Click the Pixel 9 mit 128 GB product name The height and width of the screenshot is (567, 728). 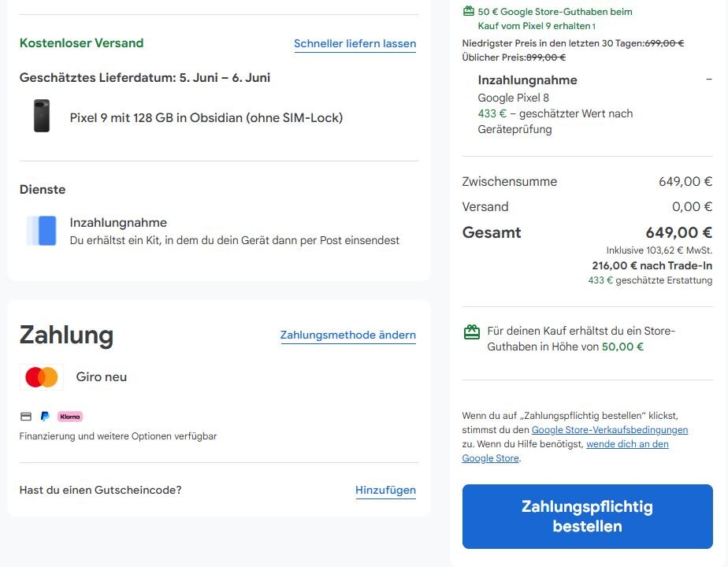[x=206, y=118]
